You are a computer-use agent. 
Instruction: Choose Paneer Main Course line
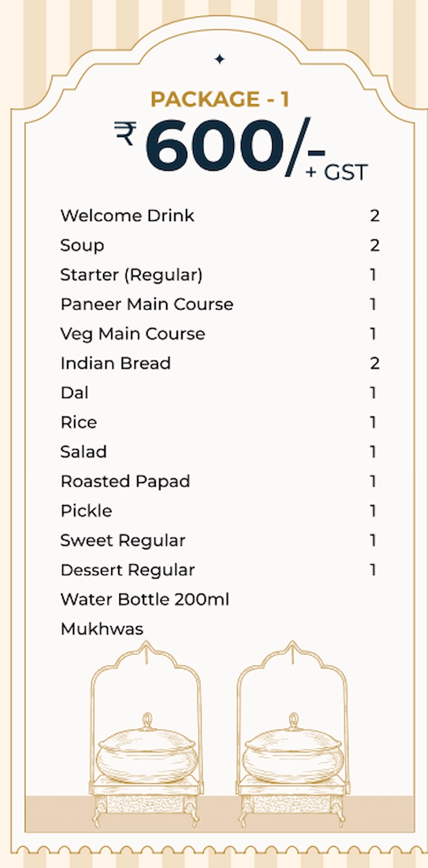(147, 304)
